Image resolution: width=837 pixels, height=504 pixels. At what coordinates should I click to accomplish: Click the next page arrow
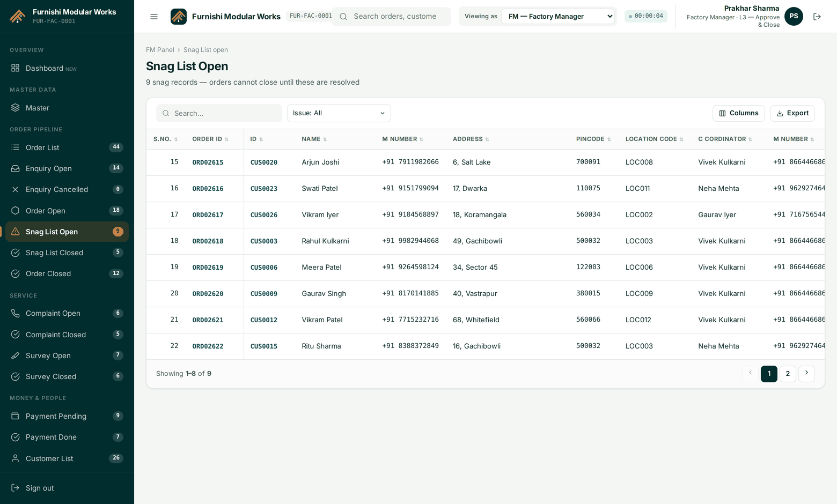pos(806,374)
